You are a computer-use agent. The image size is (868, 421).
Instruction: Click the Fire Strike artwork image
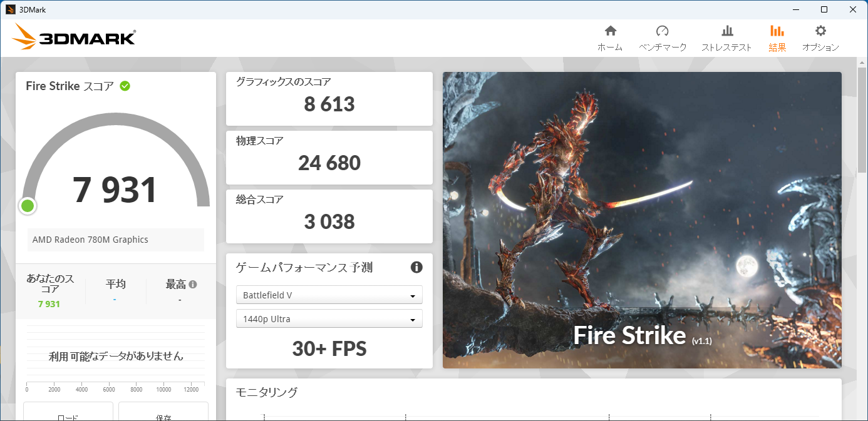[x=642, y=220]
